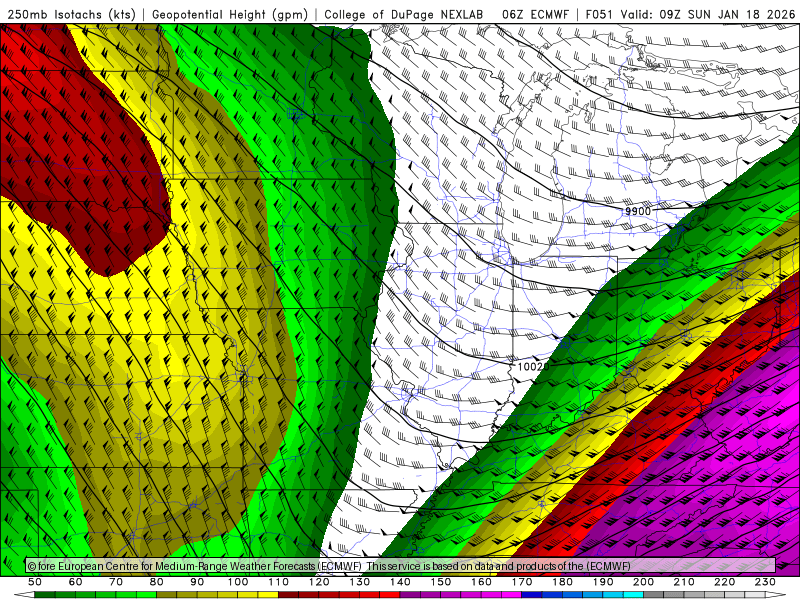Click the 60 knot legend label
The image size is (800, 600).
pyautogui.click(x=75, y=582)
